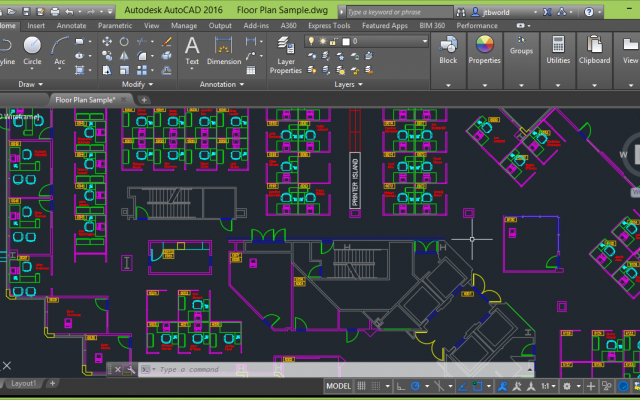Viewport: 640px width, 400px height.
Task: Switch to the Layout1 tab
Action: tap(23, 383)
